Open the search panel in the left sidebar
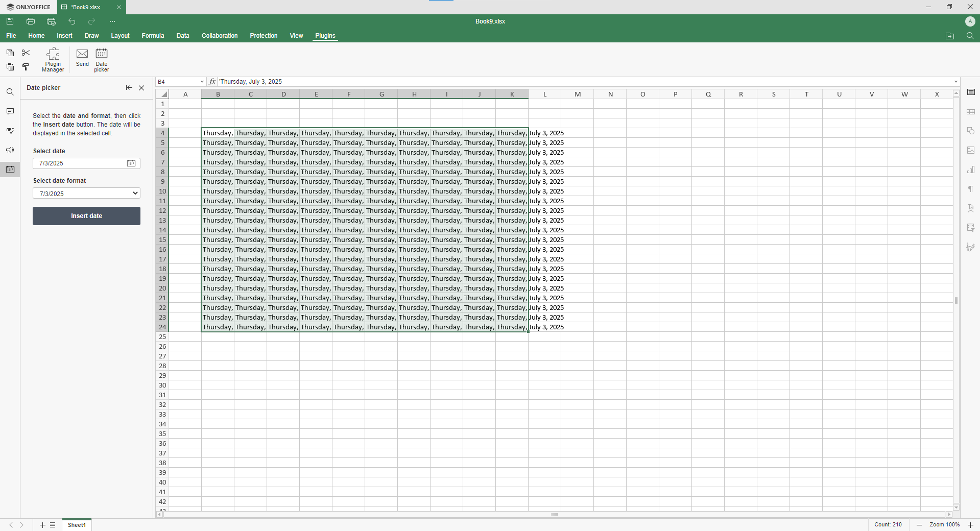Viewport: 980px width, 531px height. click(10, 92)
